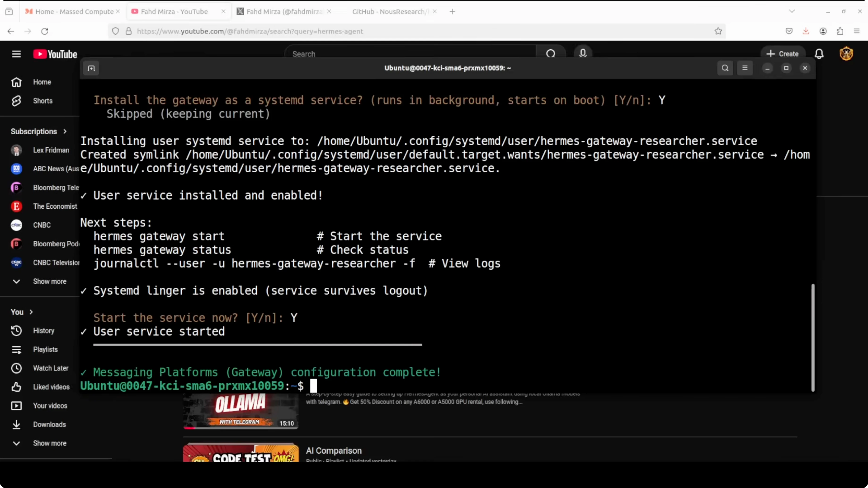868x488 pixels.
Task: Open YouTube notifications bell
Action: pos(819,54)
